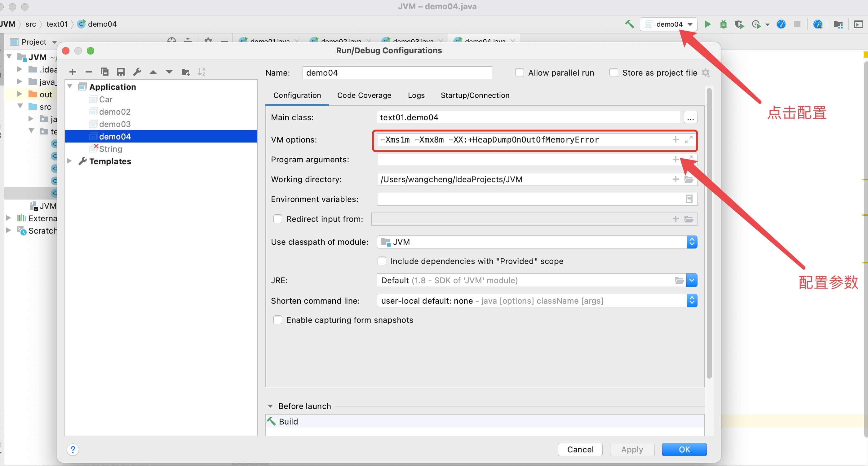This screenshot has height=466, width=868.
Task: Check Include dependencies with Provided scope
Action: coord(382,261)
